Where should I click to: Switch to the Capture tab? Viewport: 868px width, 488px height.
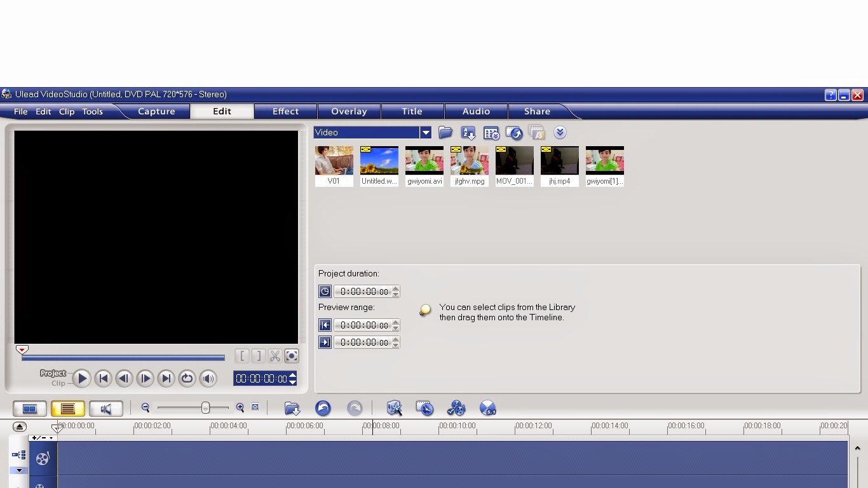(x=156, y=111)
